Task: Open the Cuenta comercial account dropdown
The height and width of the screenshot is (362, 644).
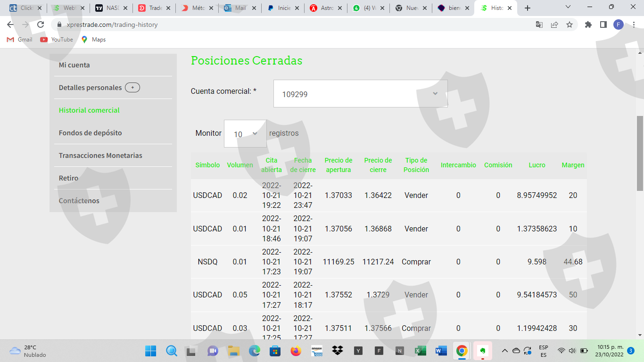Action: pyautogui.click(x=360, y=94)
